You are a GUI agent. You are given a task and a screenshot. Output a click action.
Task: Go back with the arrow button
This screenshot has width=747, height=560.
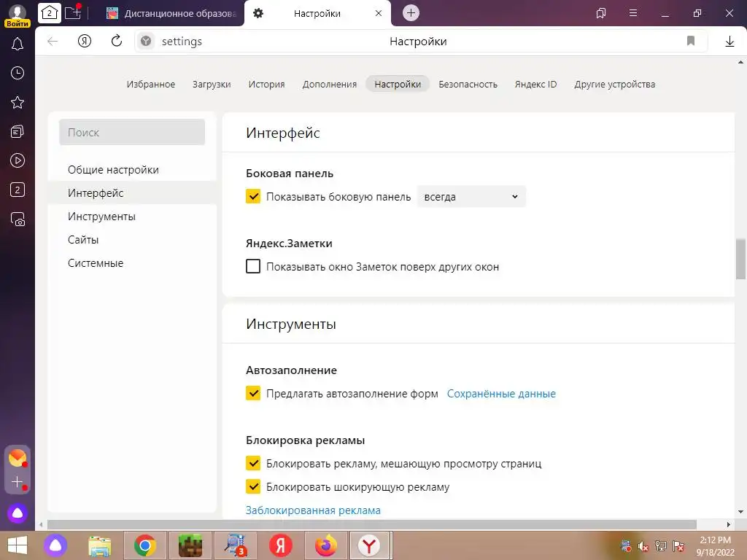[x=53, y=42]
